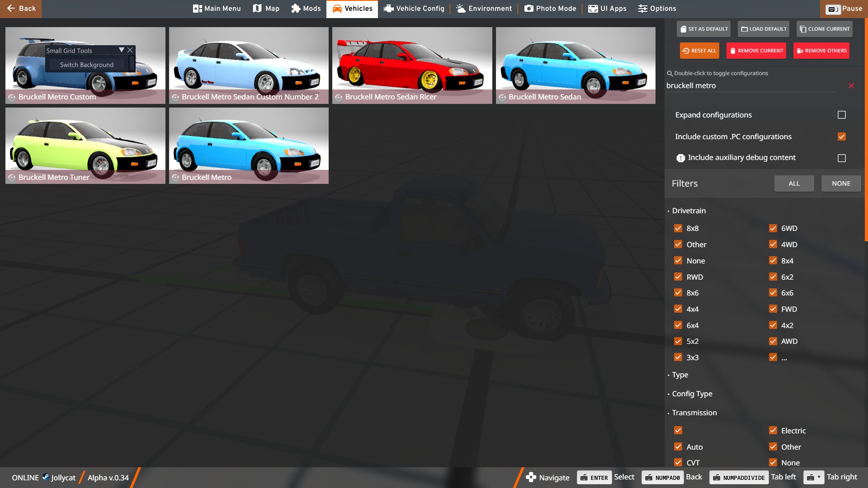Click the Vehicles car icon
The height and width of the screenshot is (488, 868).
(x=337, y=9)
